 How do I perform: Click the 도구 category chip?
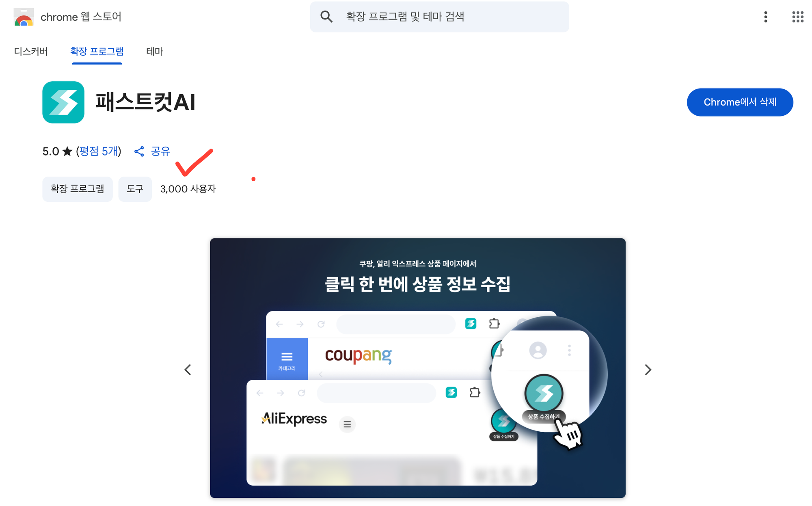point(135,189)
